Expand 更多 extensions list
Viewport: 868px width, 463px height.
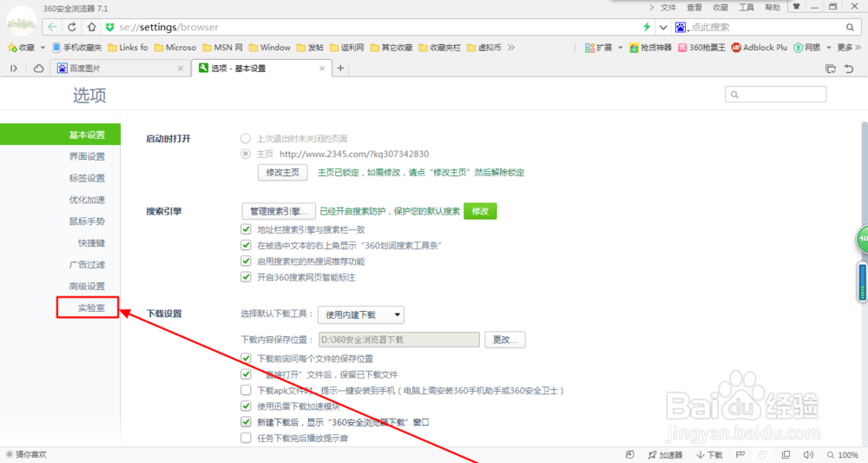pos(849,48)
